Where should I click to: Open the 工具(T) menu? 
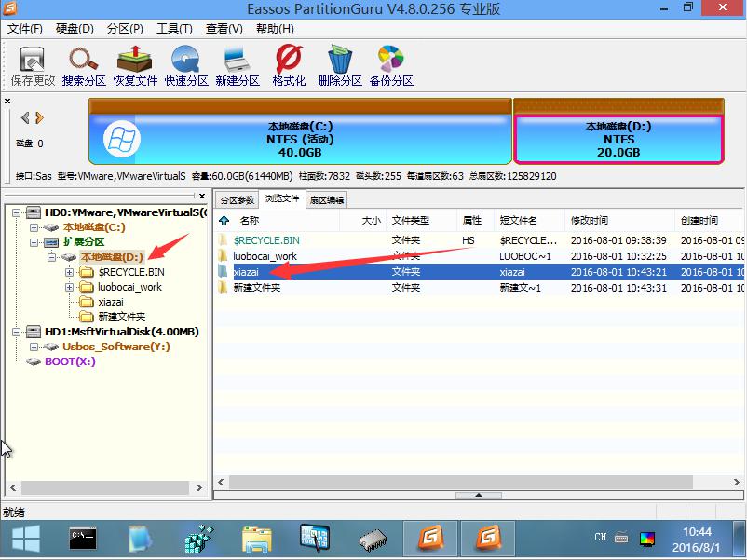coord(173,28)
